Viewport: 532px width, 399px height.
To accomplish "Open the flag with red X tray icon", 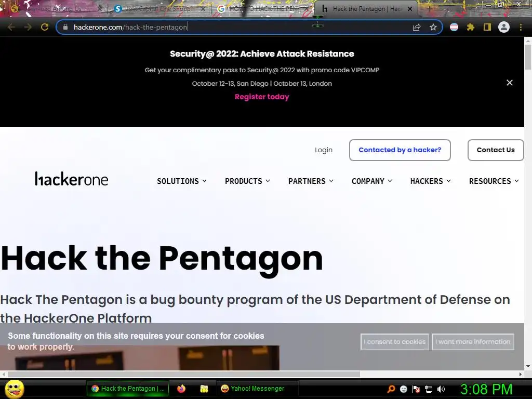I will pyautogui.click(x=416, y=389).
